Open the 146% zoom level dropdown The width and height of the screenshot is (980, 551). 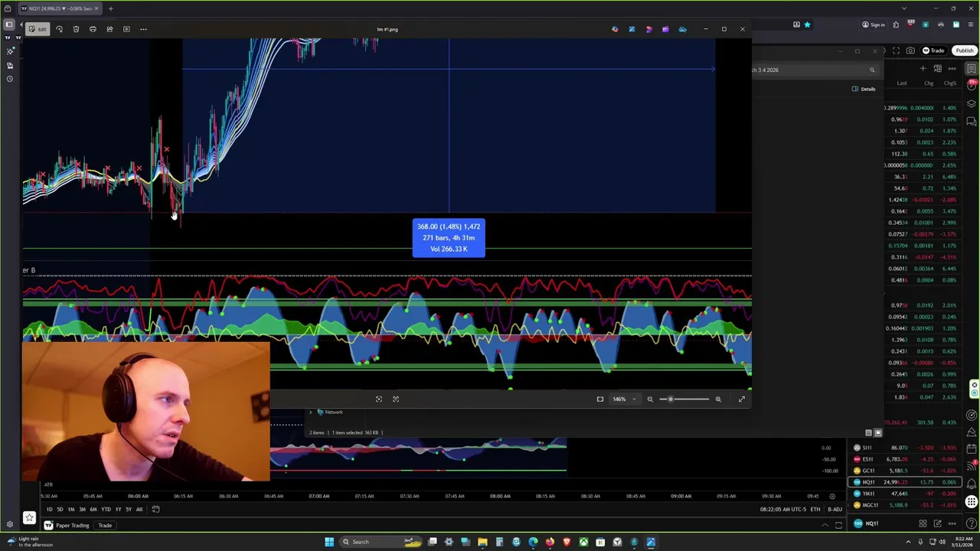(x=622, y=399)
